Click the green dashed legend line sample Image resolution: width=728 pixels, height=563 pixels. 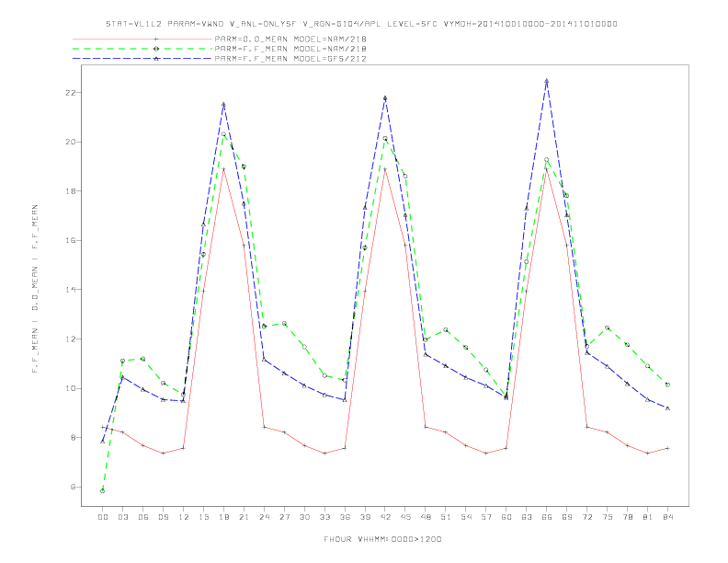click(x=142, y=49)
